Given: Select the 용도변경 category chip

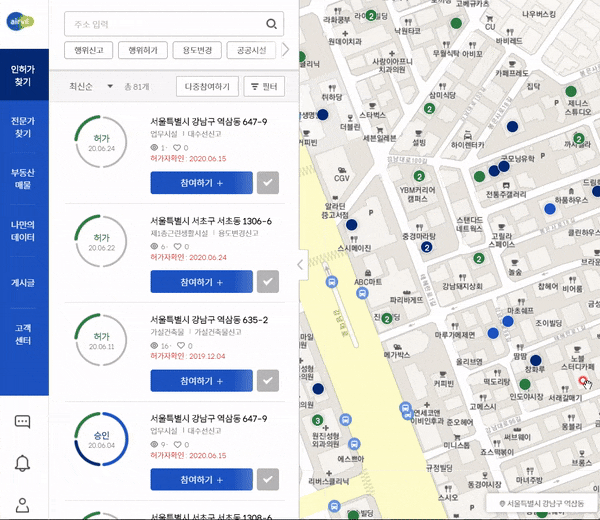Looking at the screenshot, I should pyautogui.click(x=197, y=50).
